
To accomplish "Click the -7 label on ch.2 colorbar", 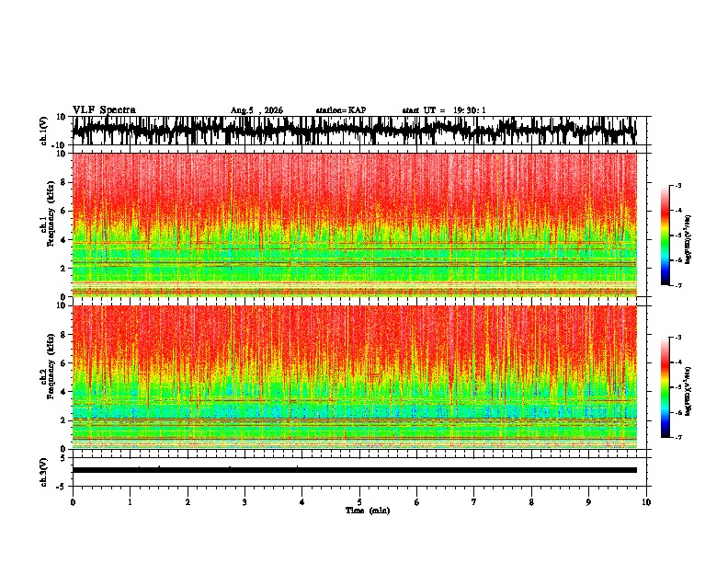I will pos(678,438).
